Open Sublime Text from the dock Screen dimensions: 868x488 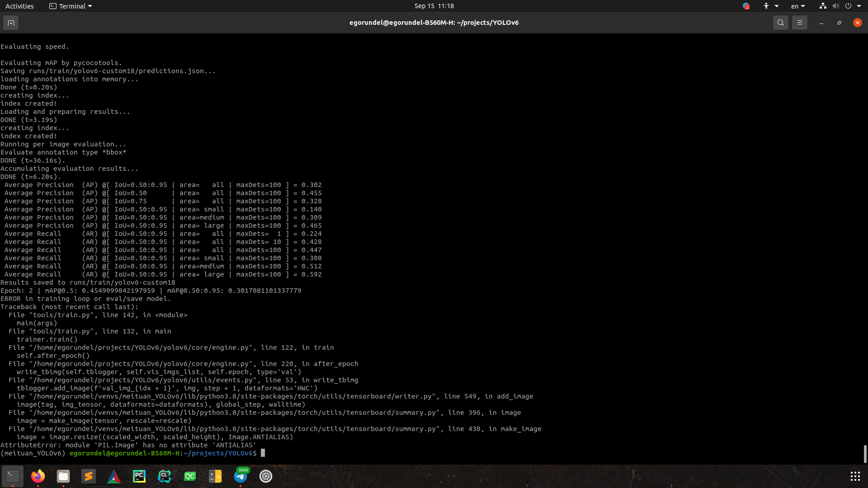(89, 476)
